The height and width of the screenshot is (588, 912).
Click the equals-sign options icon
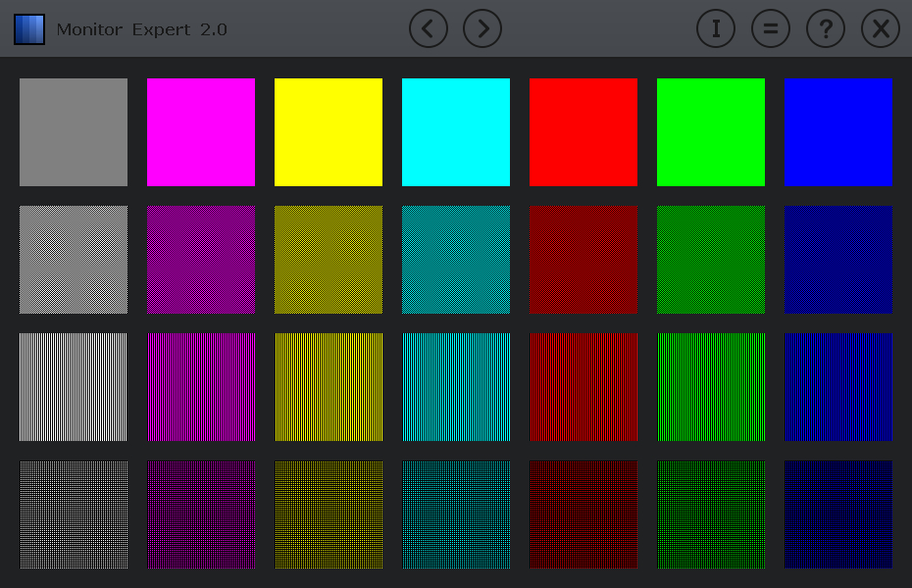click(771, 29)
